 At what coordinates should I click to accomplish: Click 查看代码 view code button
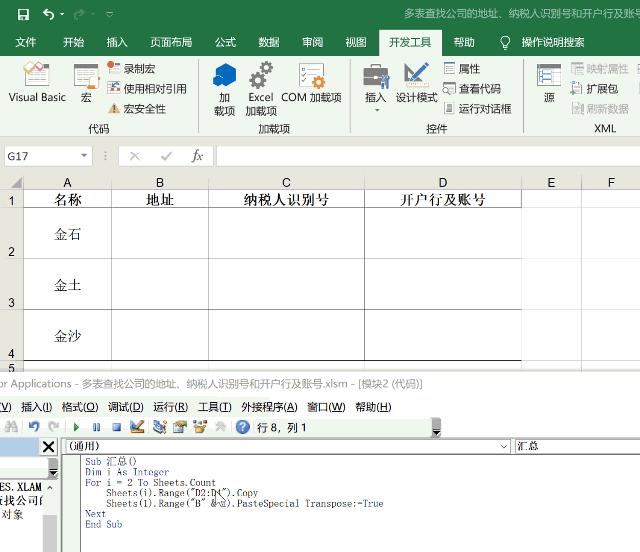coord(472,89)
